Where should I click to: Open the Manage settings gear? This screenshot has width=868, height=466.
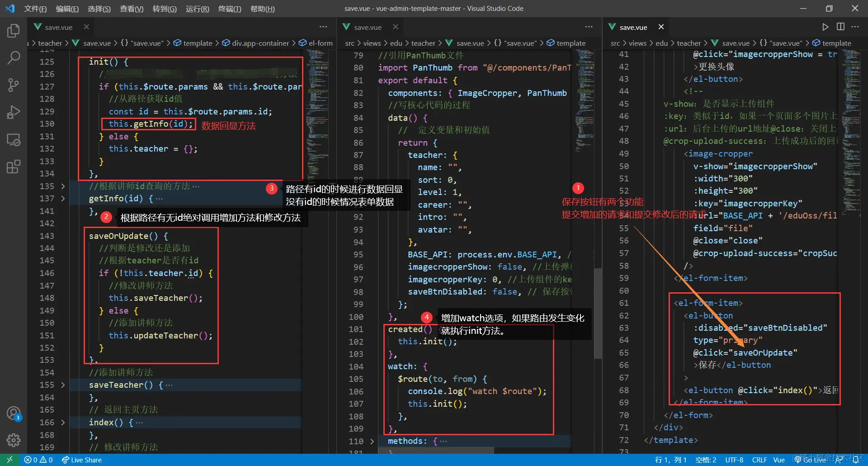pyautogui.click(x=14, y=440)
